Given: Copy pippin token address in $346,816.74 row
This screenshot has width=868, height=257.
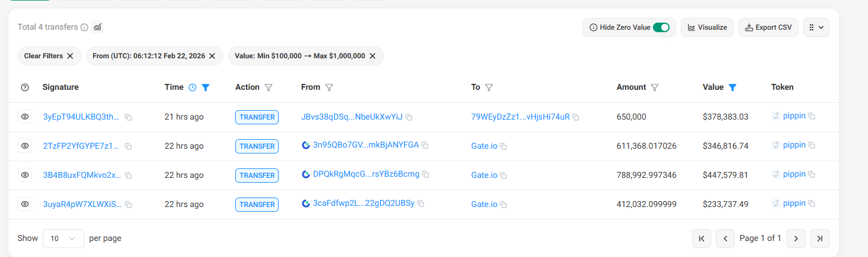Looking at the screenshot, I should (x=812, y=146).
